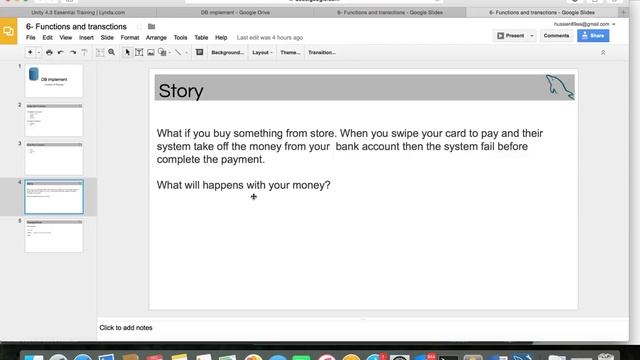Select slide 3 thumbnail
Image resolution: width=640 pixels, height=360 pixels.
(54, 158)
